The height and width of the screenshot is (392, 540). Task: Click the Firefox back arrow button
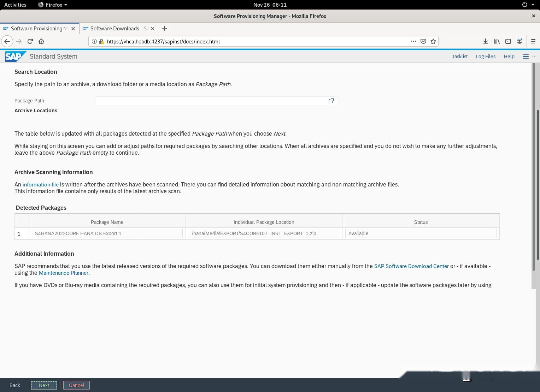point(7,41)
